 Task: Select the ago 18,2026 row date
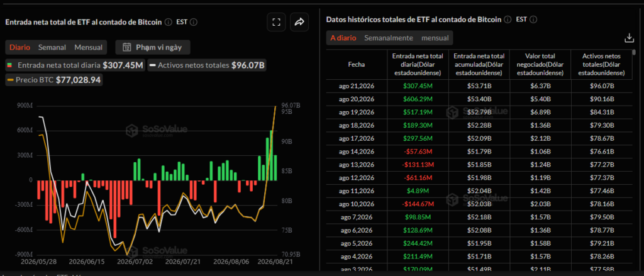(357, 125)
